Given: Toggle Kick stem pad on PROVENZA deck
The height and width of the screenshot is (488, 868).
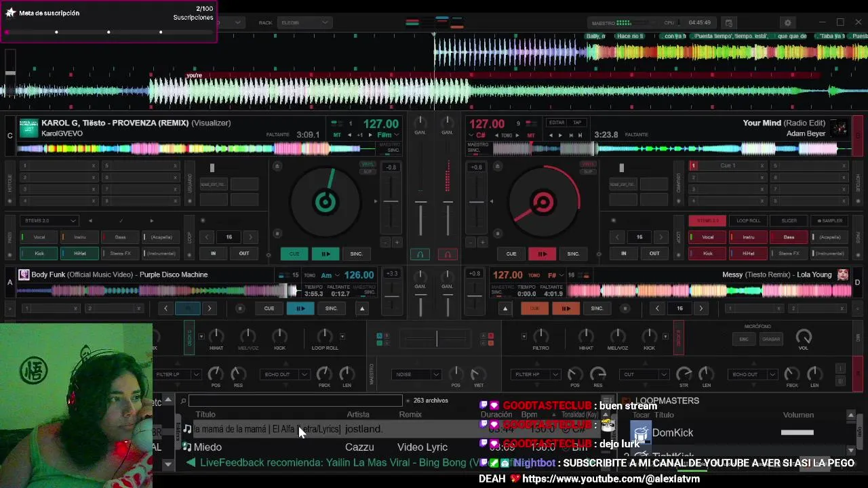Looking at the screenshot, I should [40, 253].
